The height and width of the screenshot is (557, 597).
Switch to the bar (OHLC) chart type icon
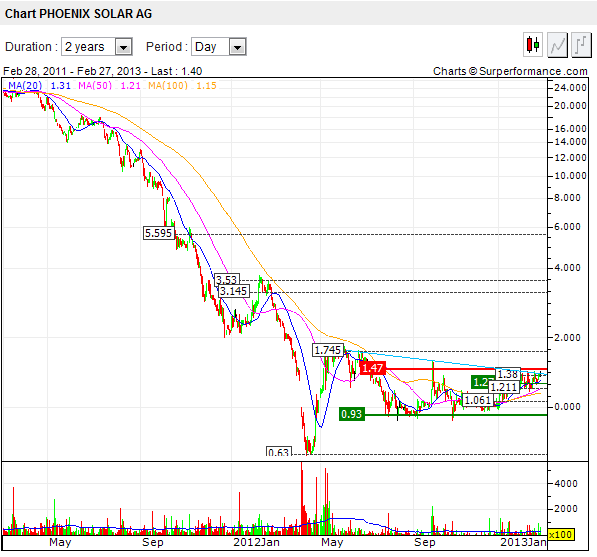tap(581, 45)
